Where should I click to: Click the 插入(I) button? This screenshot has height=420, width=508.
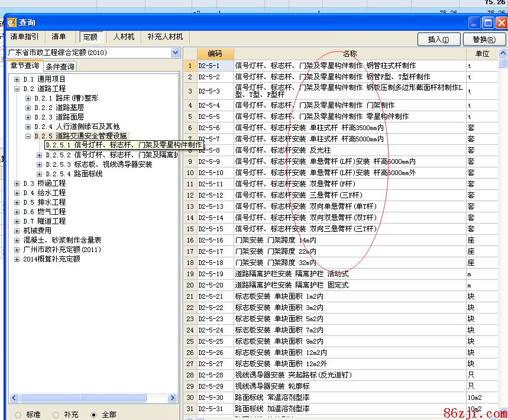point(438,40)
